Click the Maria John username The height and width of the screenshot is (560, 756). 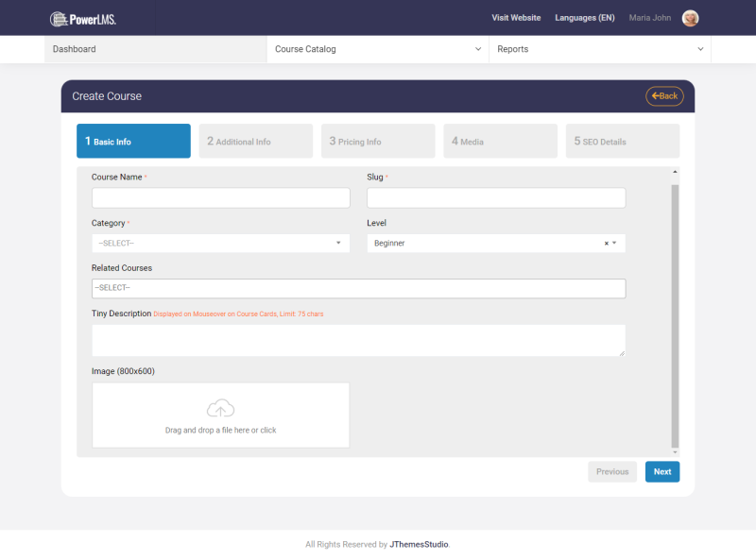tap(649, 18)
